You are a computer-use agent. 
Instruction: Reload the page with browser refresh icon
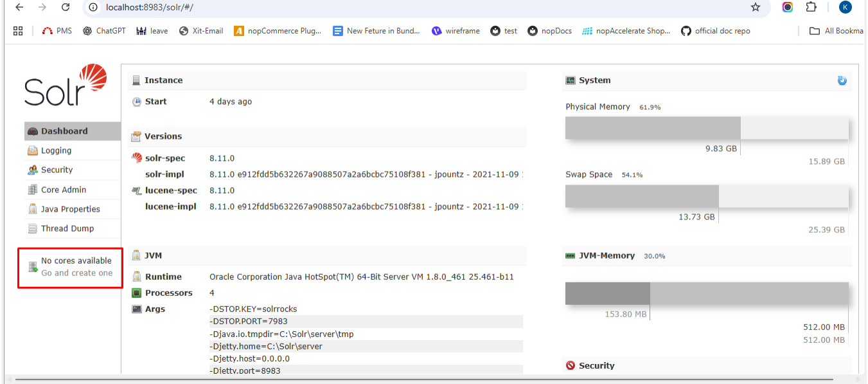[x=66, y=7]
